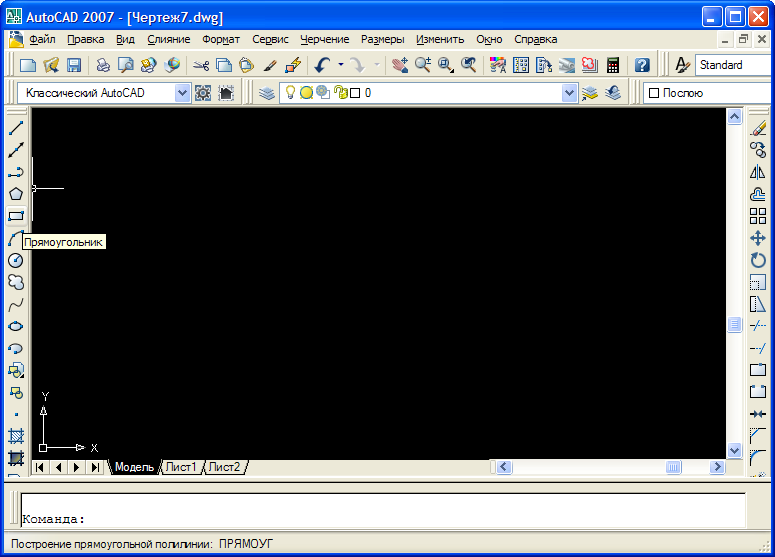Select the Extend tool

click(x=758, y=348)
